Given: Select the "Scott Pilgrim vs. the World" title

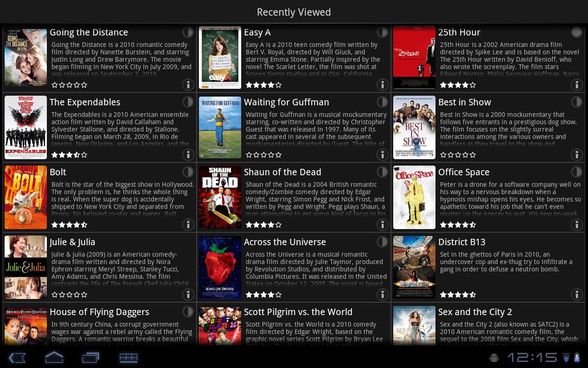Looking at the screenshot, I should (298, 312).
